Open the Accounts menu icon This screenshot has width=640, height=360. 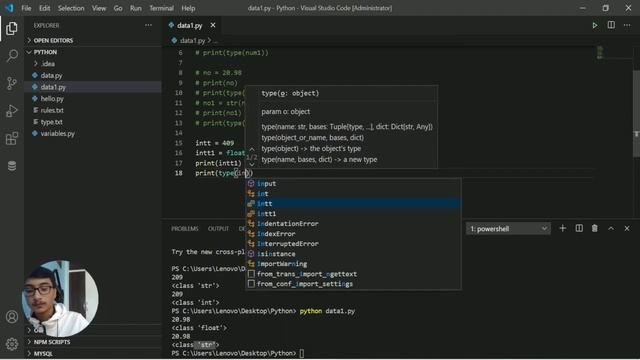(x=12, y=317)
